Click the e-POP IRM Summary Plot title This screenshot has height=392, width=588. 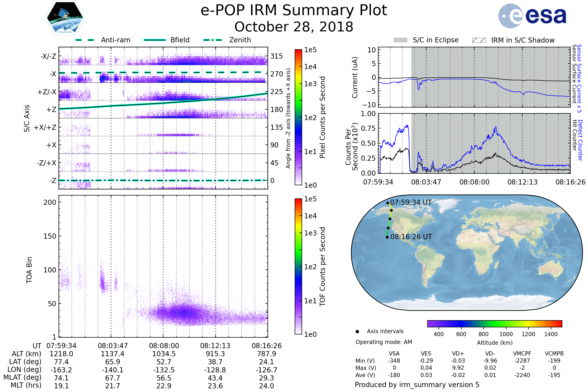(x=294, y=11)
